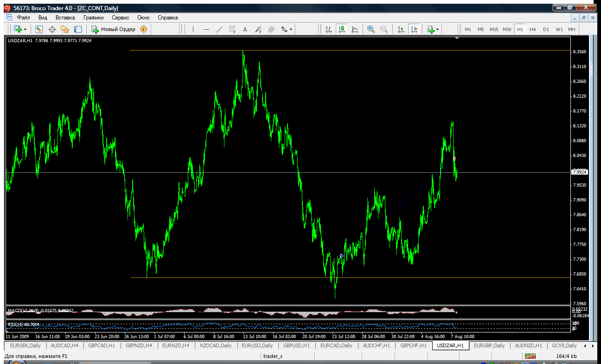Click the MACD indicator label
The image size is (601, 364).
tap(41, 310)
